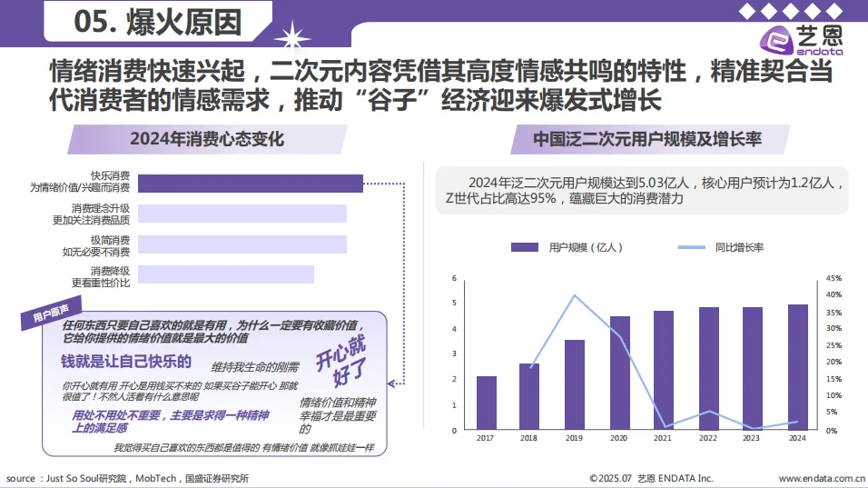Click the '消费降级' light bar
Image resolution: width=868 pixels, height=488 pixels.
(226, 274)
